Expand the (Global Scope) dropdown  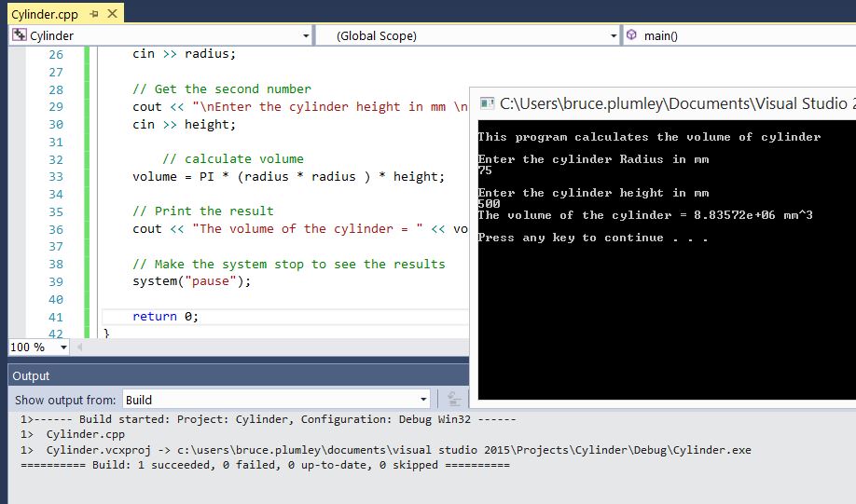tap(613, 36)
